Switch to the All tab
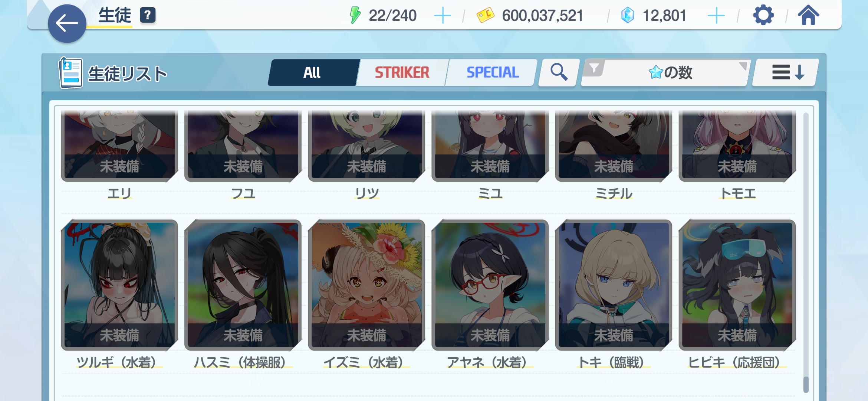The width and height of the screenshot is (868, 401). click(x=312, y=73)
